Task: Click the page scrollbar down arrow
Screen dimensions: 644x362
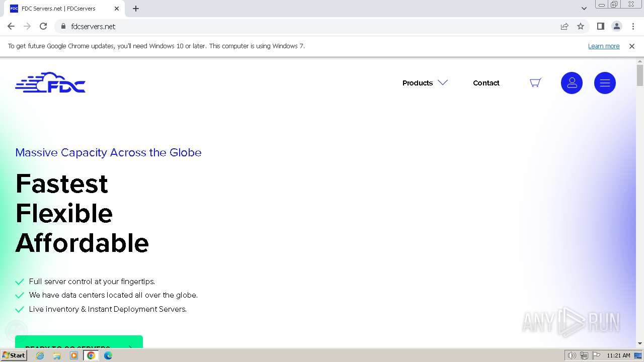Action: tap(640, 343)
